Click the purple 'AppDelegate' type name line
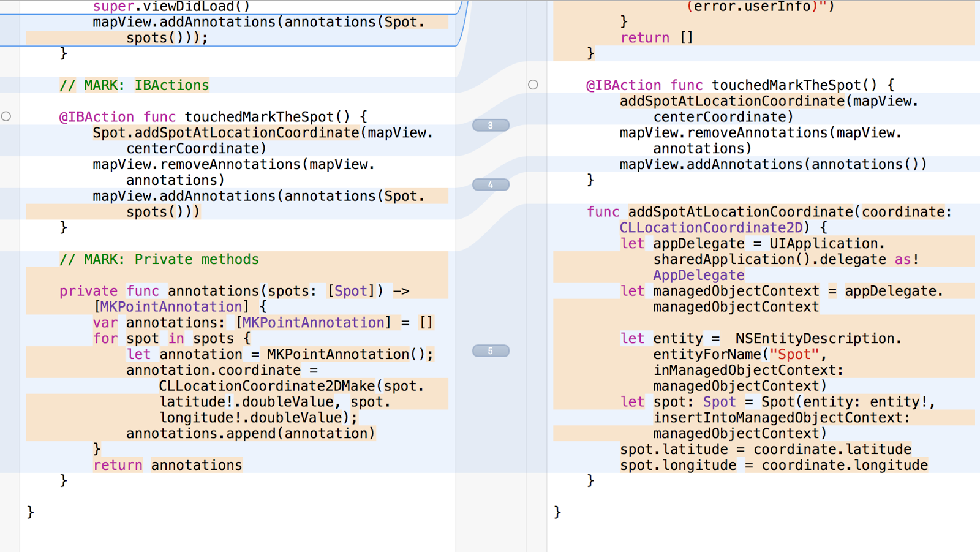The width and height of the screenshot is (980, 552). click(699, 276)
